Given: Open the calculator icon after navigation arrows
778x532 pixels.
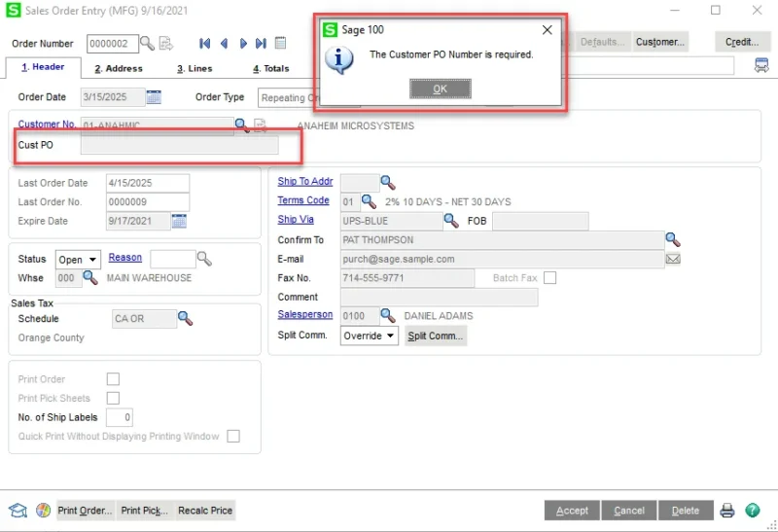Looking at the screenshot, I should [x=280, y=43].
